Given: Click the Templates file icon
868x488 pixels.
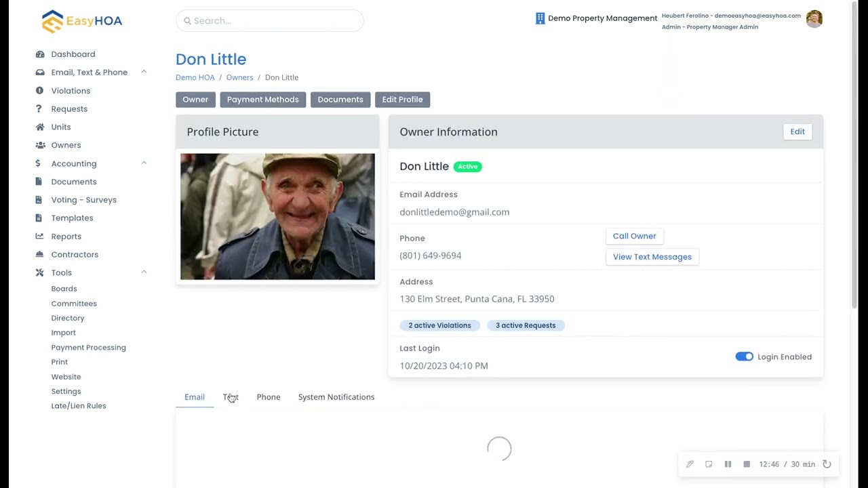Looking at the screenshot, I should click(x=40, y=218).
